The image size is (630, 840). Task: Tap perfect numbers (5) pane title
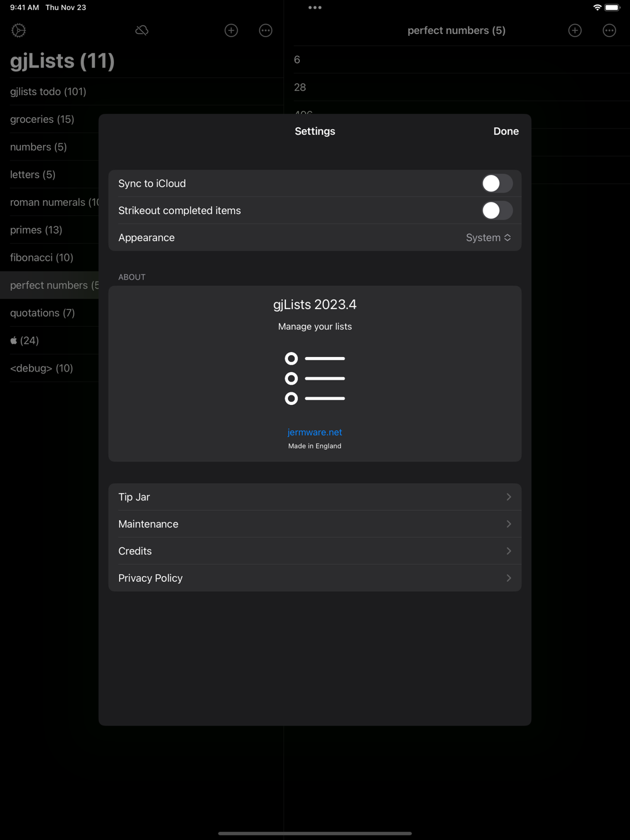pyautogui.click(x=456, y=30)
